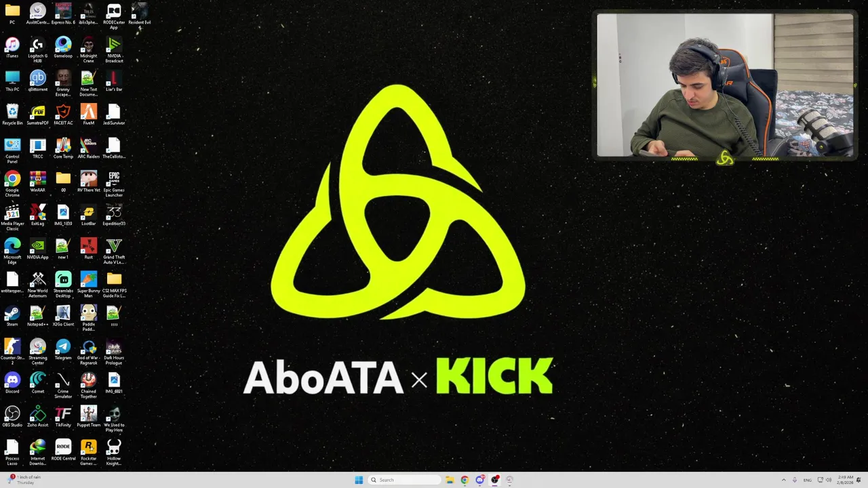Select the Expedition33 shortcut
Screen dimensions: 868x488
point(114,216)
